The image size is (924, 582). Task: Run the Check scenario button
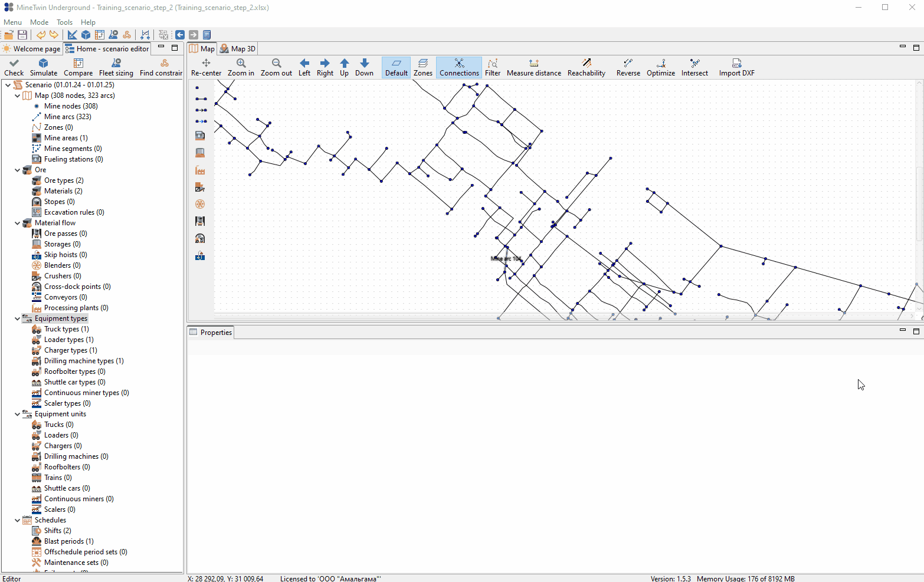click(14, 67)
